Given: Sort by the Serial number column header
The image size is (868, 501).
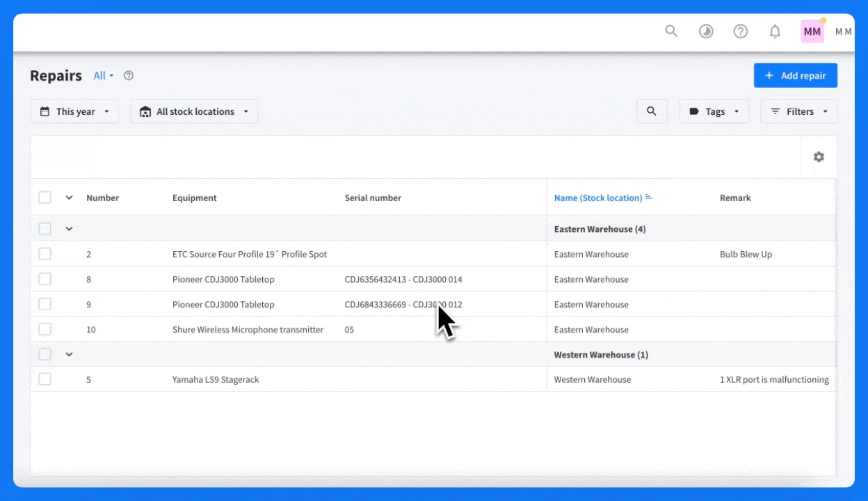Looking at the screenshot, I should click(x=373, y=198).
